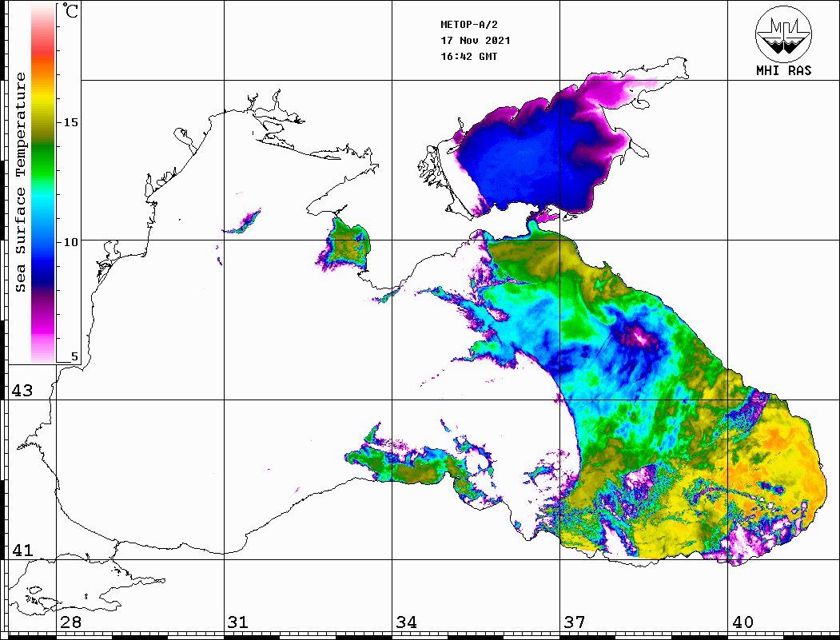This screenshot has height=640, width=840.
Task: Click longitude label '37'
Action: (575, 622)
